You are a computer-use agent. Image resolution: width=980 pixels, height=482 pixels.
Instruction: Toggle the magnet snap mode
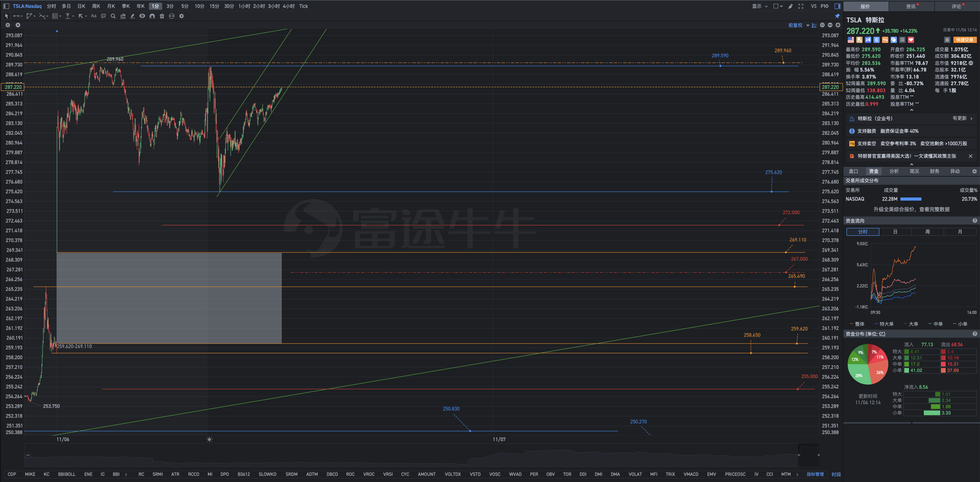click(x=152, y=16)
